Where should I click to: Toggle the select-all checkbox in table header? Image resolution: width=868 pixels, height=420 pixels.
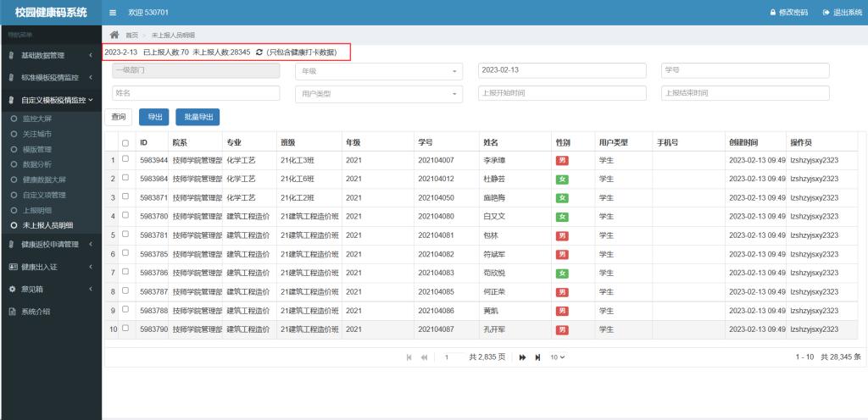coord(125,143)
